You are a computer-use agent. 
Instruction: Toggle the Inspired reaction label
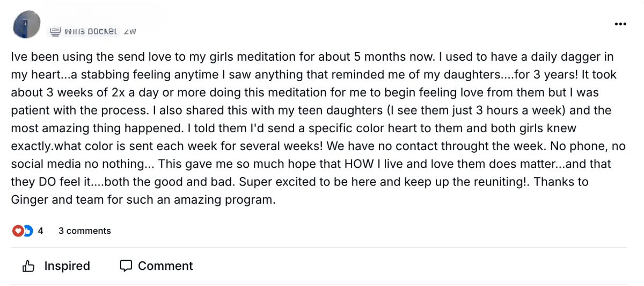[67, 266]
